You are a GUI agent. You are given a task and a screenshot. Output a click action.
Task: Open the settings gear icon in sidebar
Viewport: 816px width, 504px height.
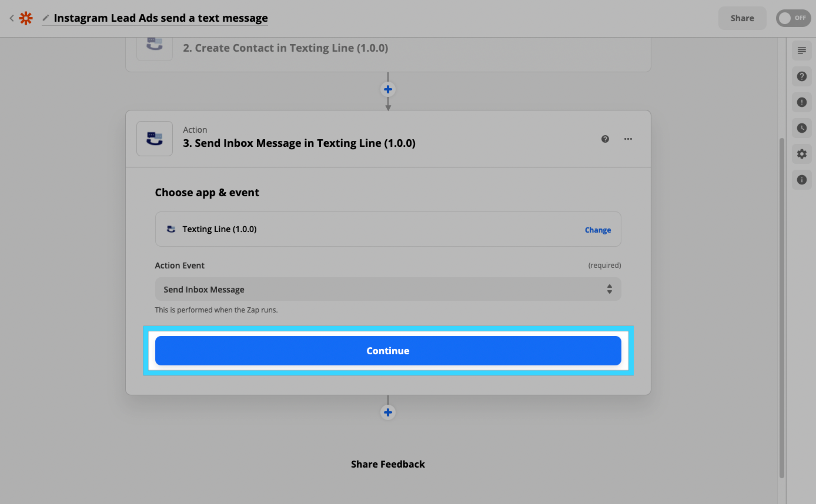click(802, 154)
